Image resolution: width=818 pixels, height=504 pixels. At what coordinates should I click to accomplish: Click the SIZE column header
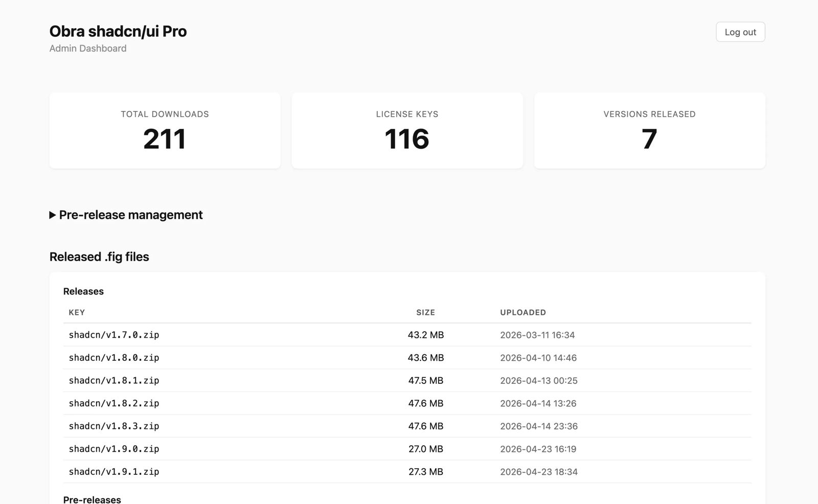(x=425, y=312)
